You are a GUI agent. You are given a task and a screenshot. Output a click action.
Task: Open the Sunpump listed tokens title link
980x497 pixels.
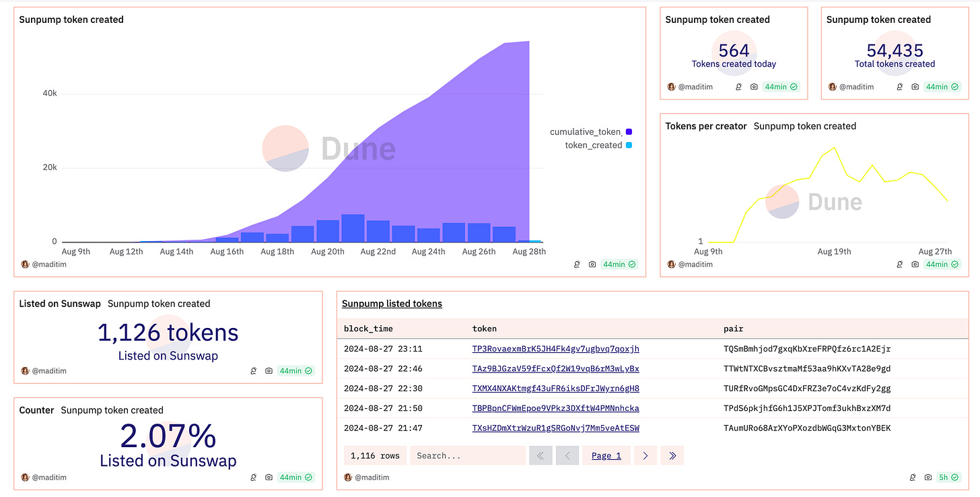pyautogui.click(x=392, y=304)
